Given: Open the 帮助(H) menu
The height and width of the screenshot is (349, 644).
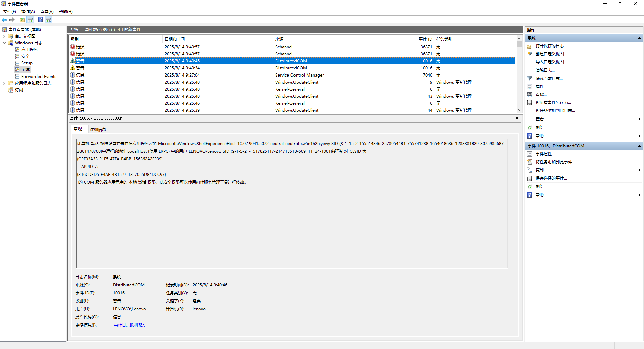Looking at the screenshot, I should click(x=66, y=12).
